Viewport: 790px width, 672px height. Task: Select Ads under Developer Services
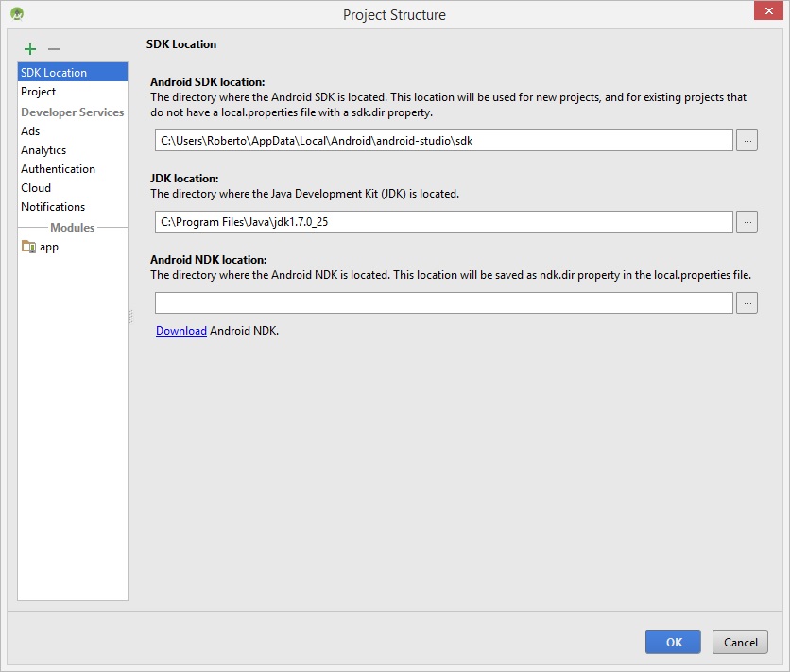pyautogui.click(x=30, y=131)
